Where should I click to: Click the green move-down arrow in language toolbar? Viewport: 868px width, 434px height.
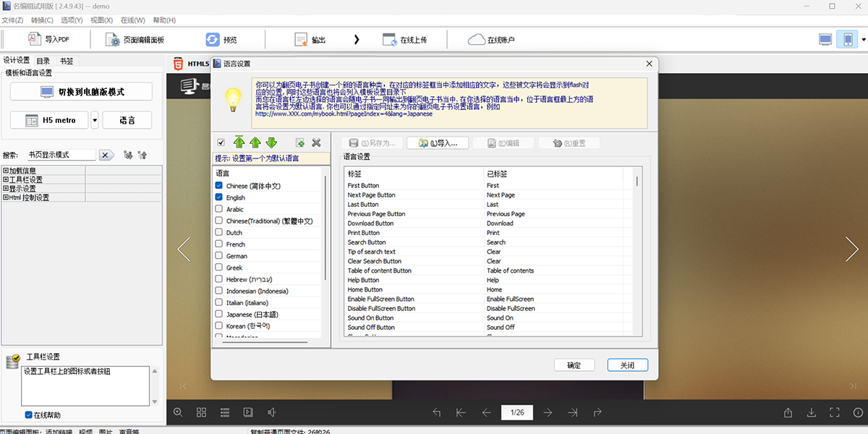point(271,142)
